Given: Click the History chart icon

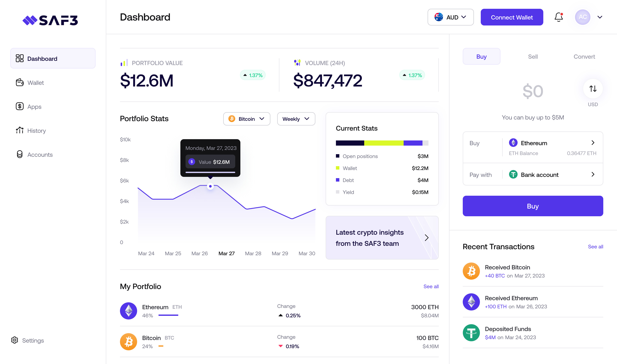Looking at the screenshot, I should click(x=20, y=130).
